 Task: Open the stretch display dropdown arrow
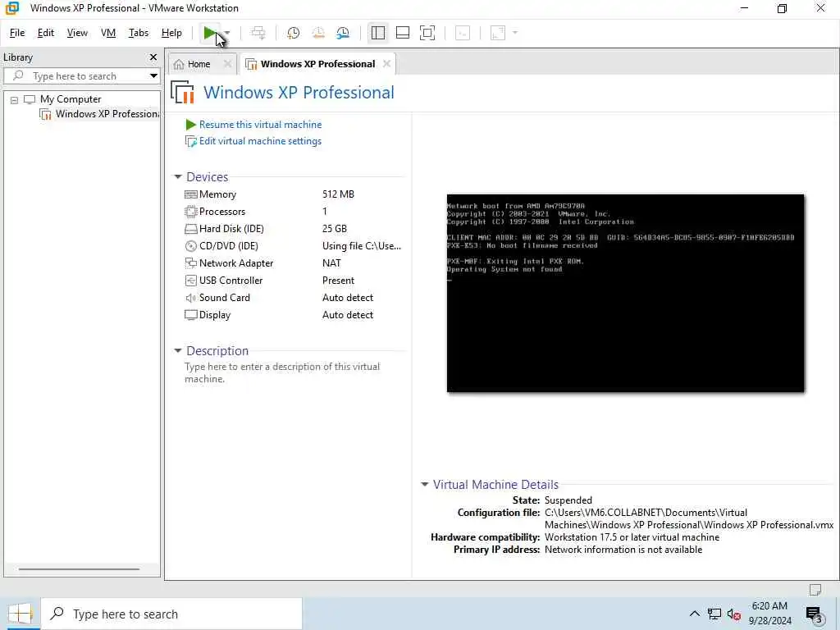[515, 33]
